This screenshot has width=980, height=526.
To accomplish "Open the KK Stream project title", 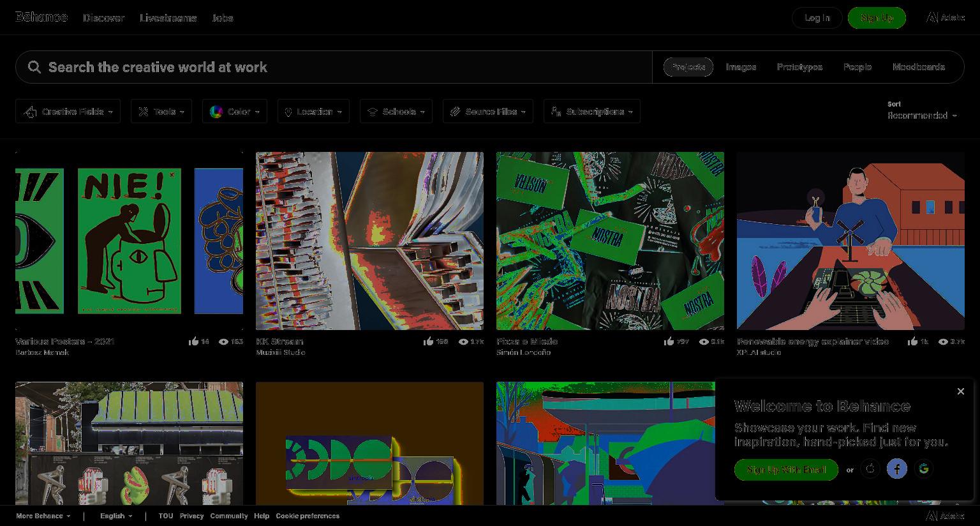I will tap(279, 342).
